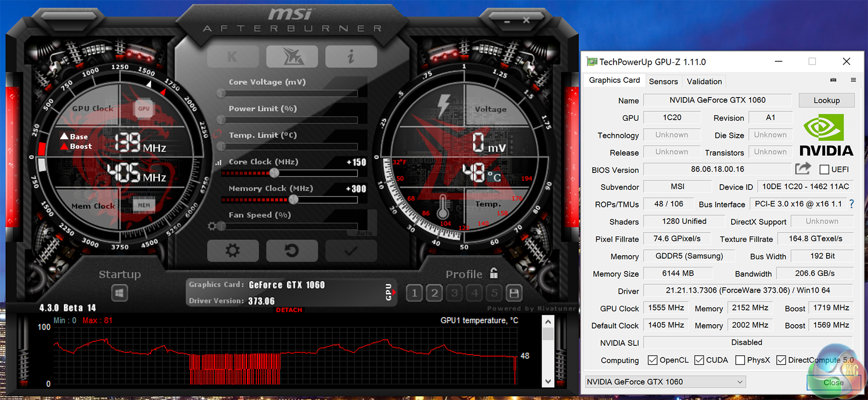Viewport: 868px width, 400px height.
Task: Select profile slot 3
Action: [x=454, y=294]
